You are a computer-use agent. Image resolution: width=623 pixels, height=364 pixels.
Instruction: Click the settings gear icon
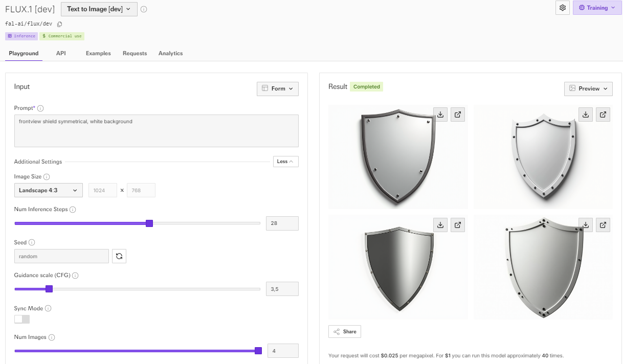tap(563, 8)
